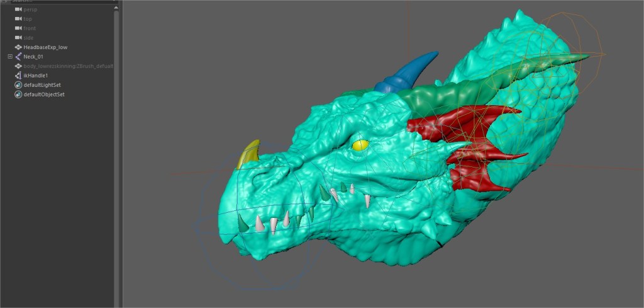Viewport: 644px width, 308px height.
Task: Click the IK handle icon beside ikHandle1
Action: 18,76
